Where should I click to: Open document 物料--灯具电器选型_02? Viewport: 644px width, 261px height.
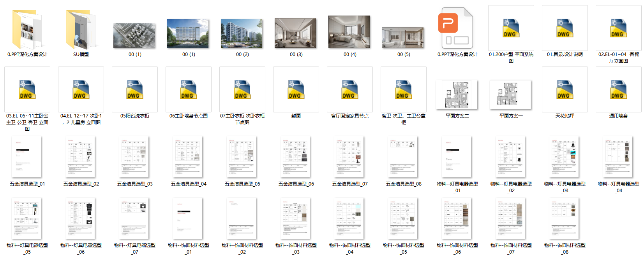[510, 157]
